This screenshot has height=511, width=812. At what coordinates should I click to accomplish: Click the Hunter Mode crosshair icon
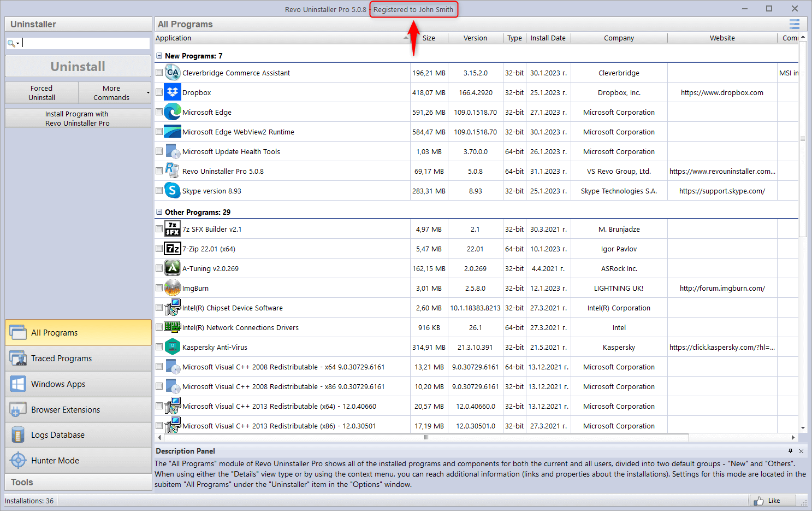[18, 461]
